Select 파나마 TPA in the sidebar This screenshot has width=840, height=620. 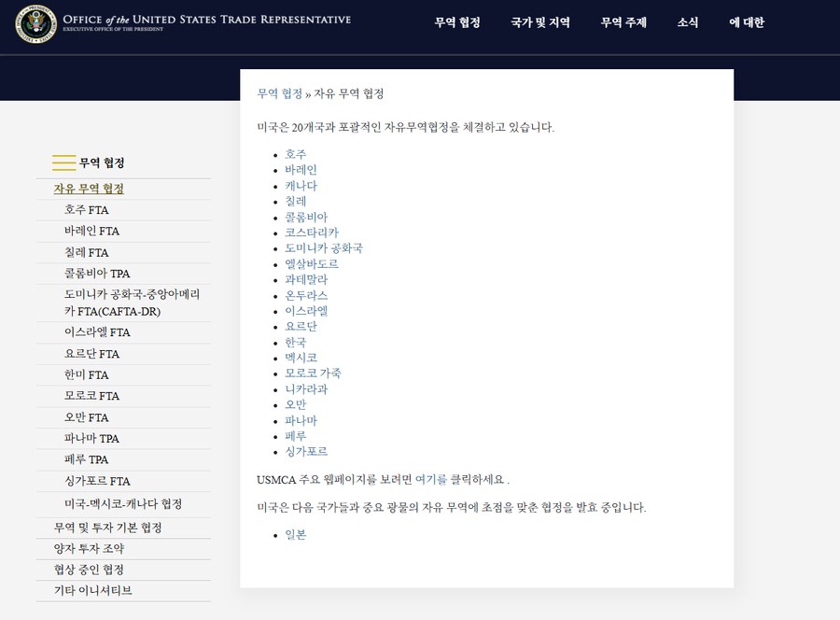click(x=91, y=438)
